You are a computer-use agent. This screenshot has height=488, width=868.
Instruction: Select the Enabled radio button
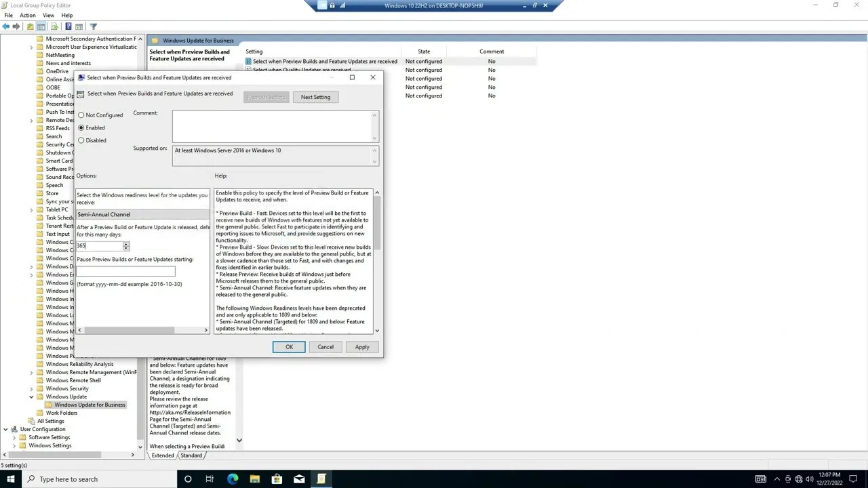tap(81, 127)
